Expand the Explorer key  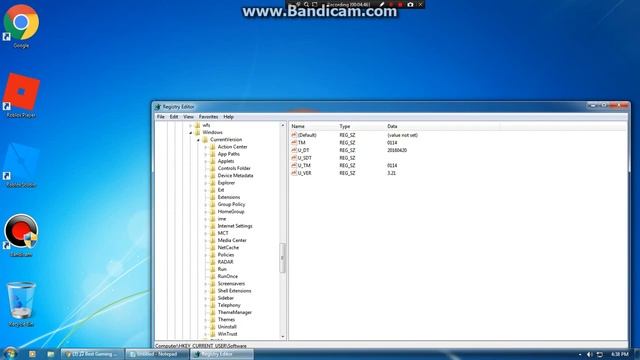point(206,183)
